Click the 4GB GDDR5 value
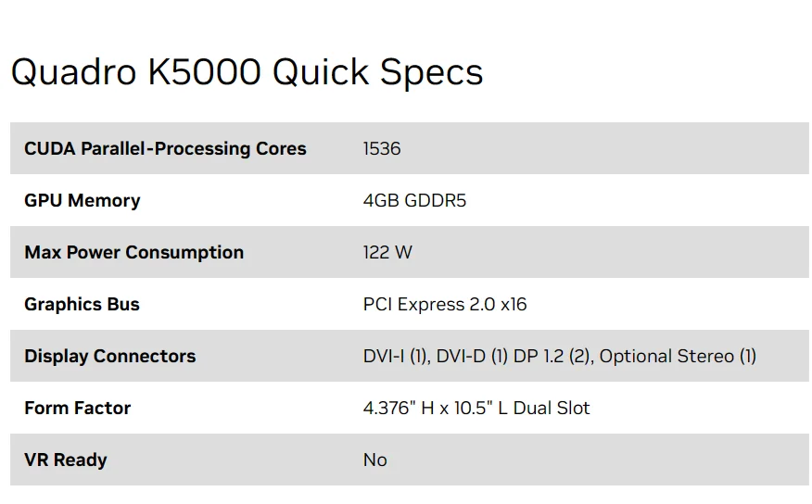 pyautogui.click(x=414, y=200)
